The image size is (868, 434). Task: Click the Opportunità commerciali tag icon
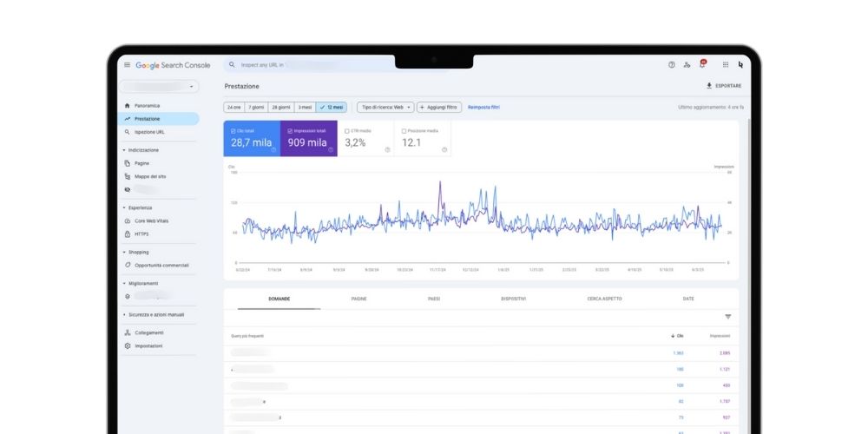pyautogui.click(x=128, y=265)
